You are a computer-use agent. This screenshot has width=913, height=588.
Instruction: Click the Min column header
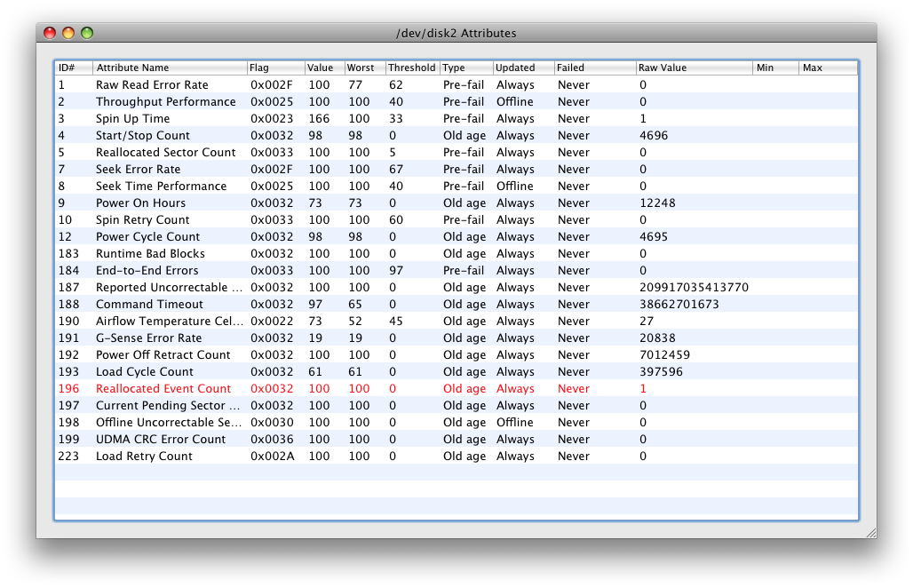(x=776, y=68)
